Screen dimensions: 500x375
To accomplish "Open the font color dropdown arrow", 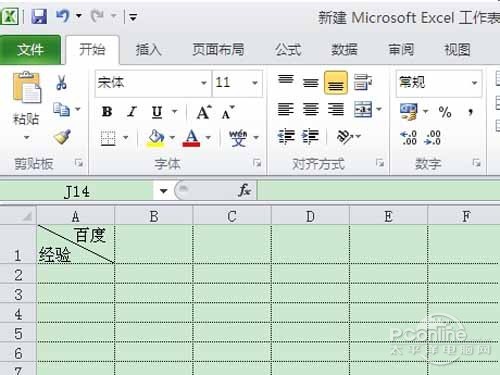I will pos(208,137).
